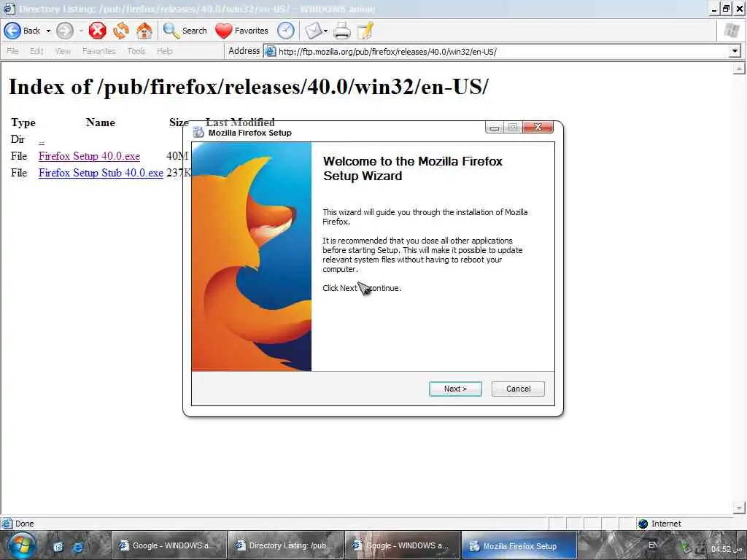
Task: Click the Mail envelope toolbar icon
Action: click(313, 31)
